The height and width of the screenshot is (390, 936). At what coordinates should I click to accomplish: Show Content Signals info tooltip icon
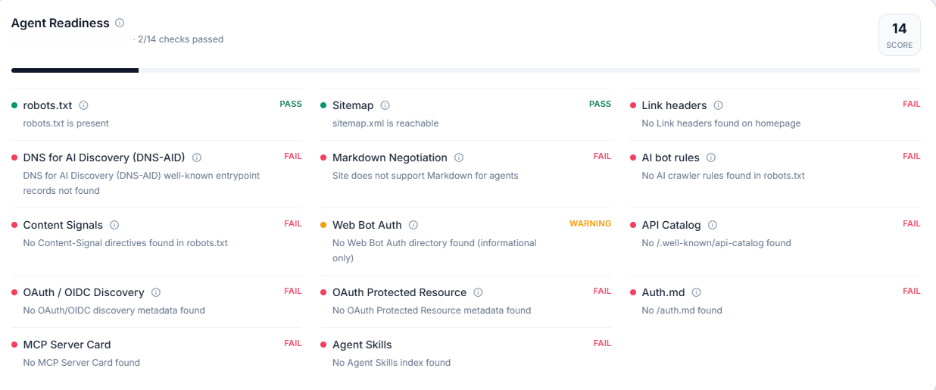pos(115,225)
